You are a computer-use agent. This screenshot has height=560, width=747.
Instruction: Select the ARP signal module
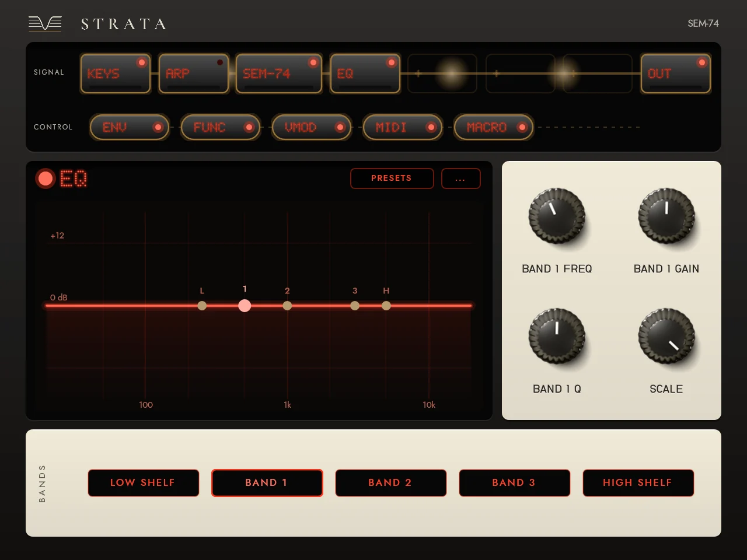pyautogui.click(x=193, y=73)
